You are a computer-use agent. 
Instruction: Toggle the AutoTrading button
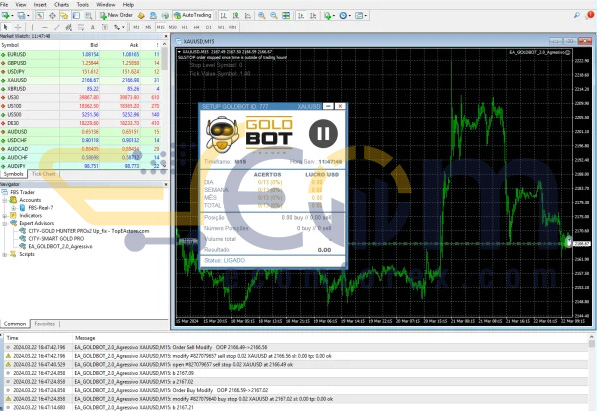pyautogui.click(x=193, y=15)
